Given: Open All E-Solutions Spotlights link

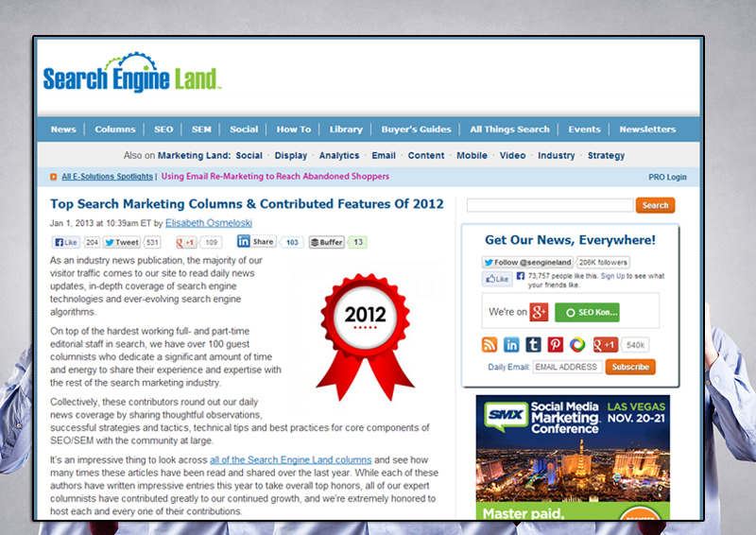Looking at the screenshot, I should (x=107, y=177).
